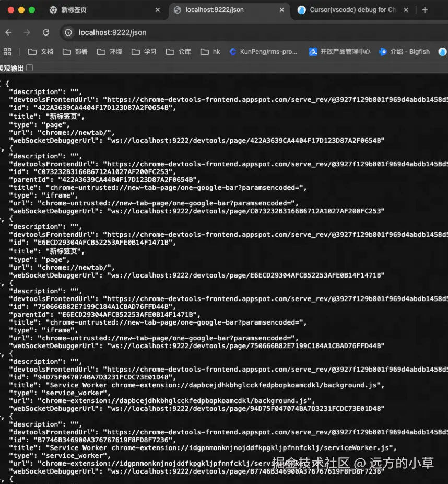Click the id "422A3639CA4404F17D123D87A2F0654B" line

point(92,108)
